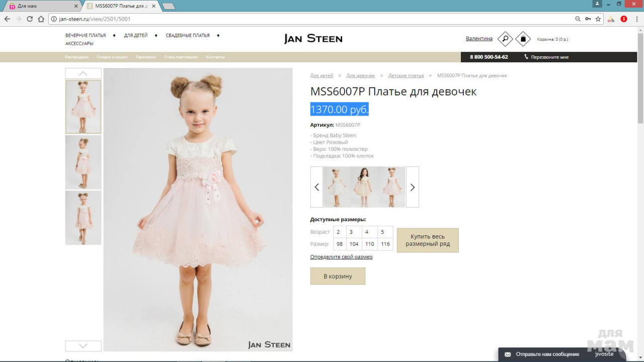Reload the page with the refresh icon
The image size is (644, 362).
30,19
